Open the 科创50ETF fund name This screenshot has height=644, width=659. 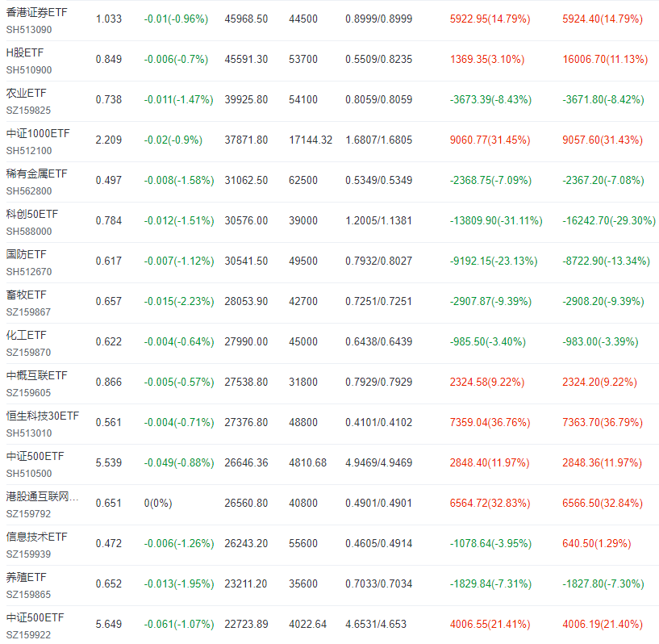(x=32, y=215)
